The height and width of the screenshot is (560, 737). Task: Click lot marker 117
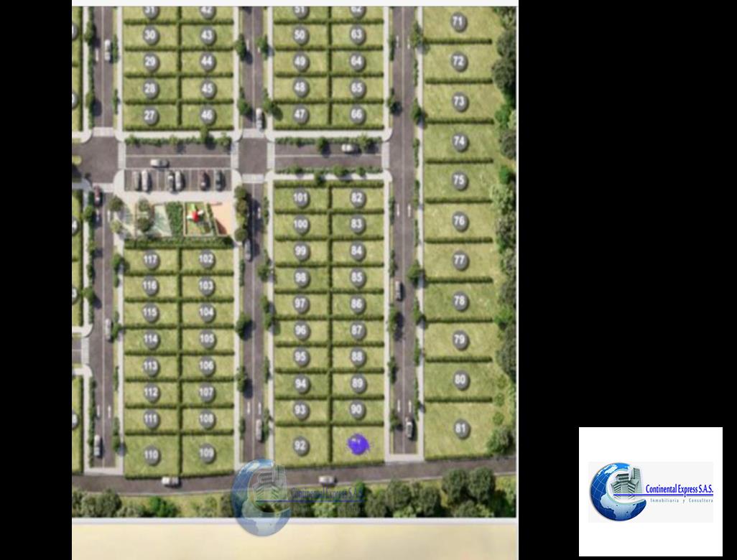pos(150,259)
